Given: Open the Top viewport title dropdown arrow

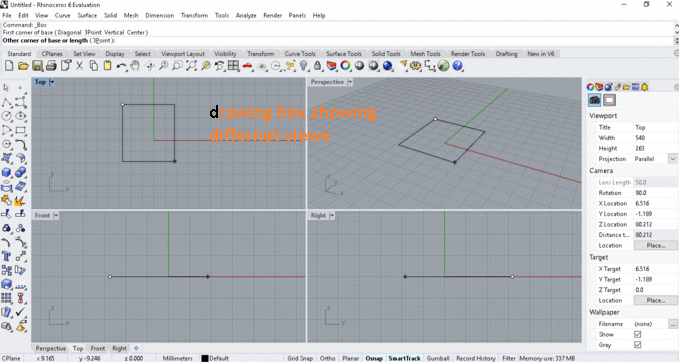Looking at the screenshot, I should pyautogui.click(x=52, y=82).
